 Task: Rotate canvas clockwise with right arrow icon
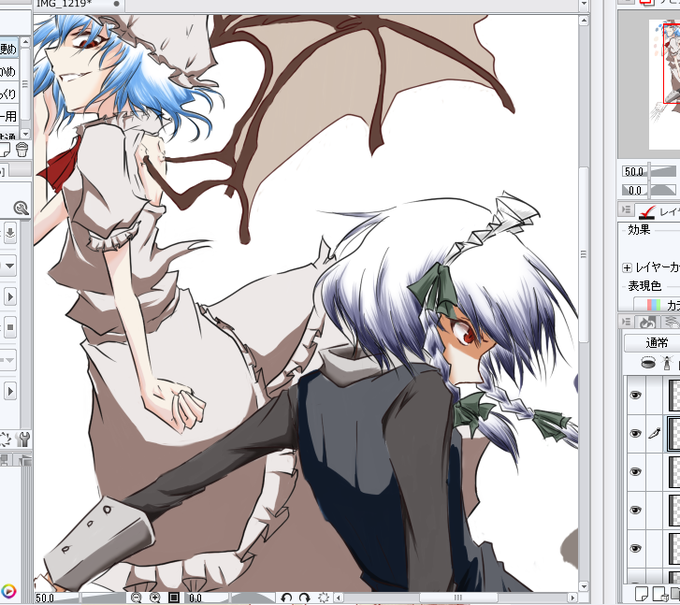(304, 598)
